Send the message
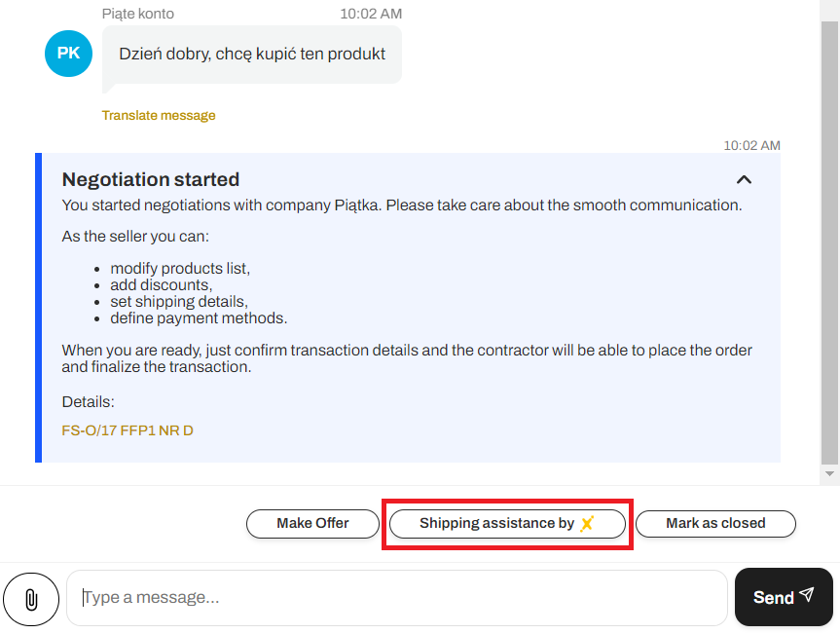 click(x=784, y=597)
